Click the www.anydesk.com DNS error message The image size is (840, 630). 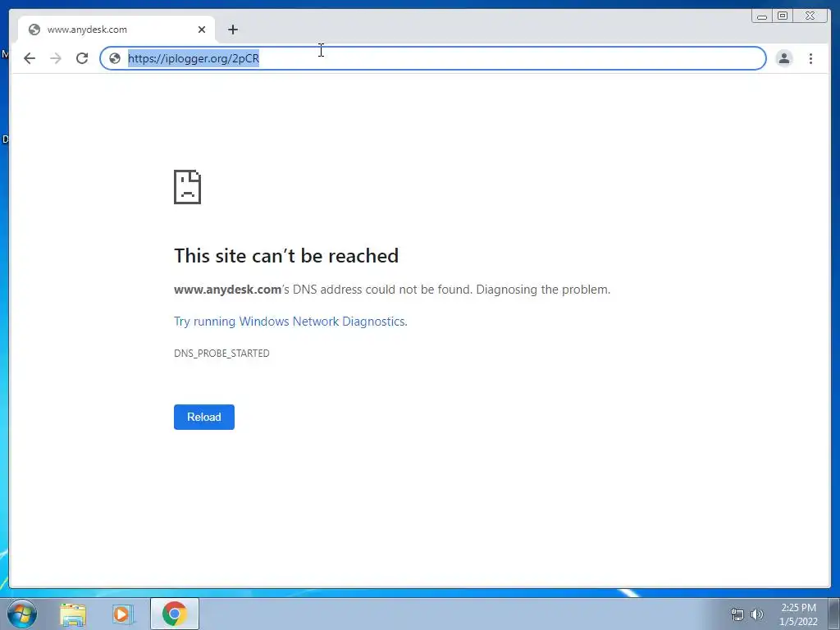tap(392, 290)
